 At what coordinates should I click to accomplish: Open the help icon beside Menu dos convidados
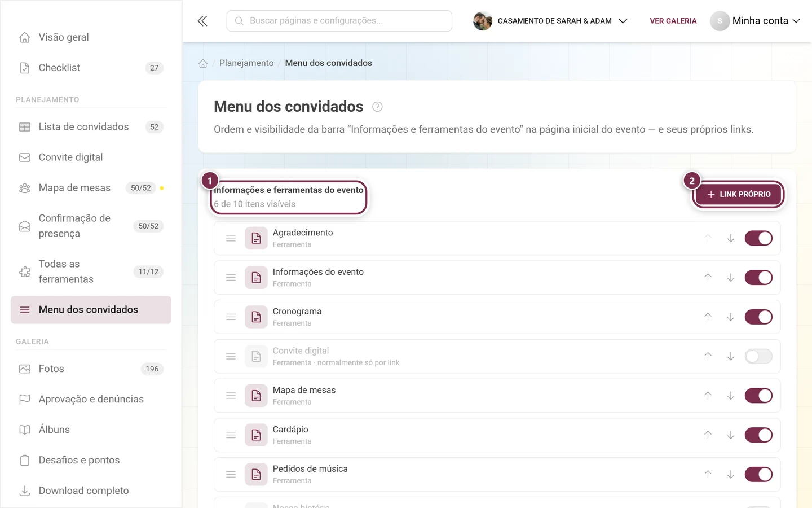click(378, 107)
